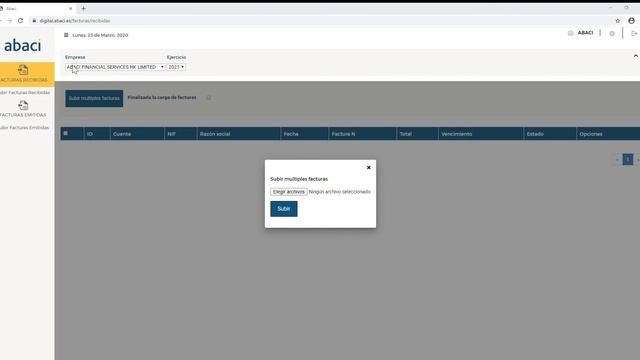
Task: Sort by the Total column header
Action: (406, 134)
